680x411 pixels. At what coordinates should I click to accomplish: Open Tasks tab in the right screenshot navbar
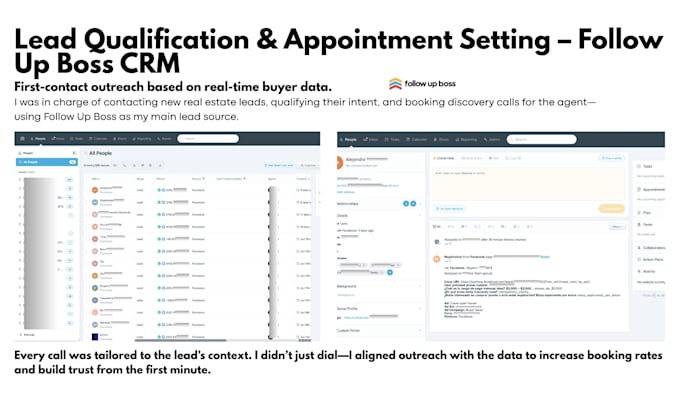(x=392, y=140)
